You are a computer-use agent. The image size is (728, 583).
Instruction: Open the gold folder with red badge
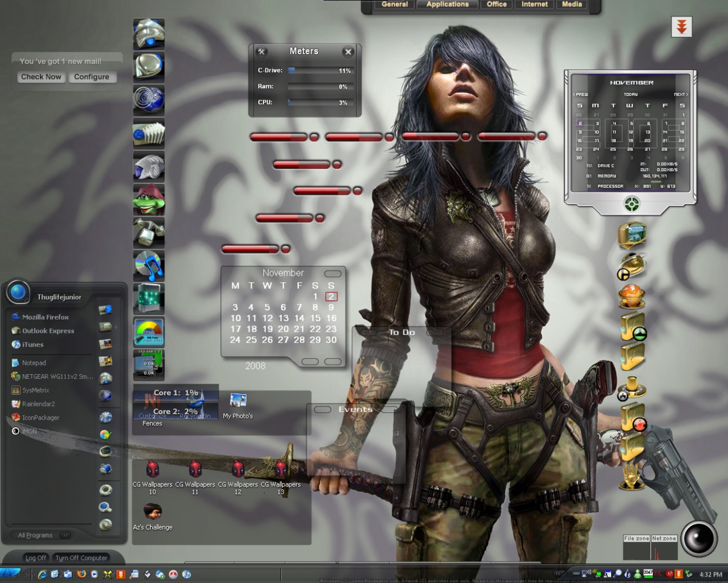point(633,417)
